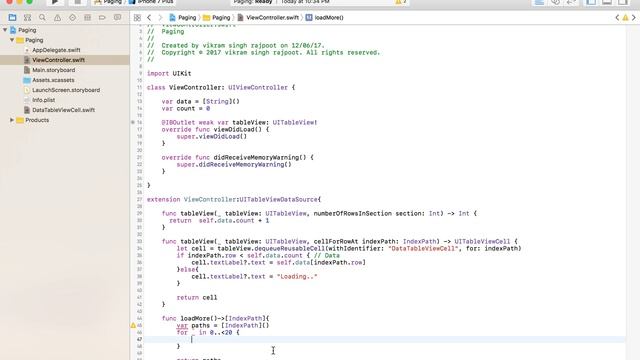The height and width of the screenshot is (360, 640).
Task: Open Paging folder segment in jump bar
Action: [217, 18]
